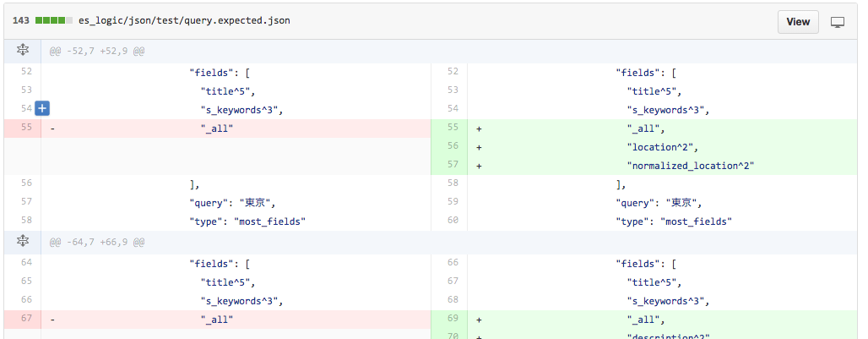Screen dimensions: 868x339
Task: Expand hidden lines above hunk -52,7 +52,9
Action: [22, 51]
